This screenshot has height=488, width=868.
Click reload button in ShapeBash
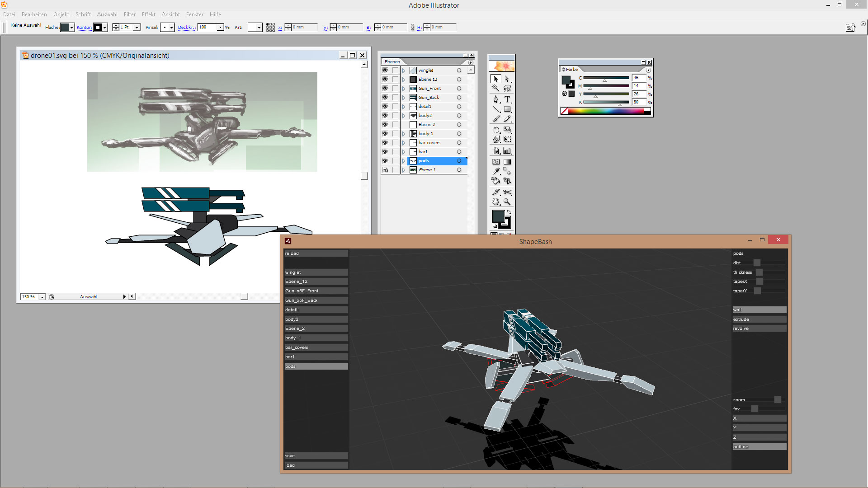[316, 253]
